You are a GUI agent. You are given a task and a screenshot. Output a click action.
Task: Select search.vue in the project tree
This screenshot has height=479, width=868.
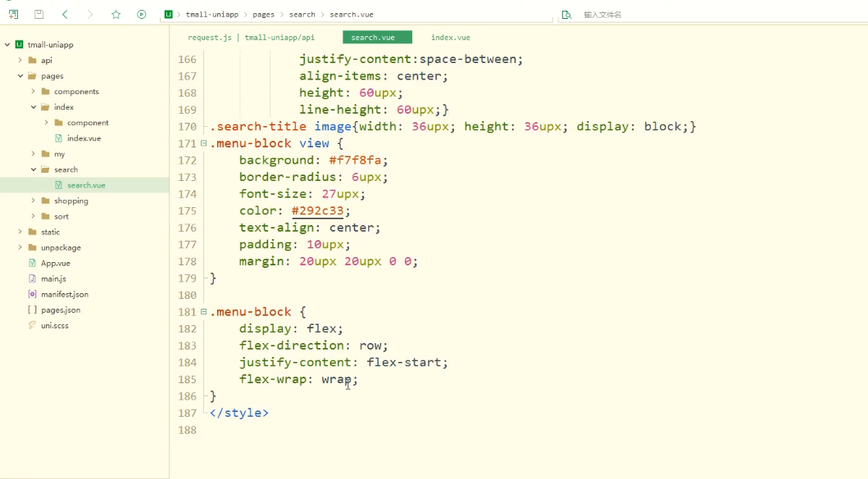pyautogui.click(x=84, y=185)
